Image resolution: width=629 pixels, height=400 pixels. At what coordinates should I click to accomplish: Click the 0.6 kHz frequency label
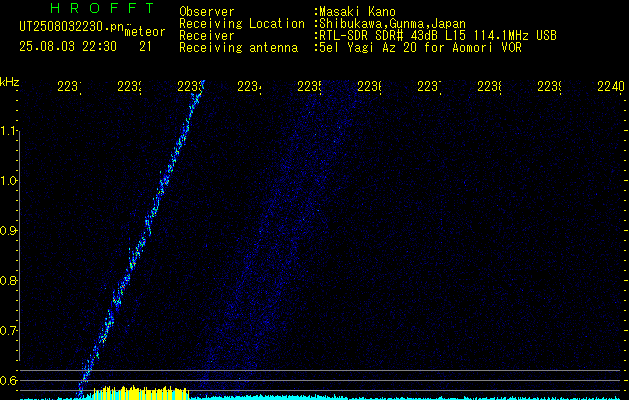click(8, 380)
